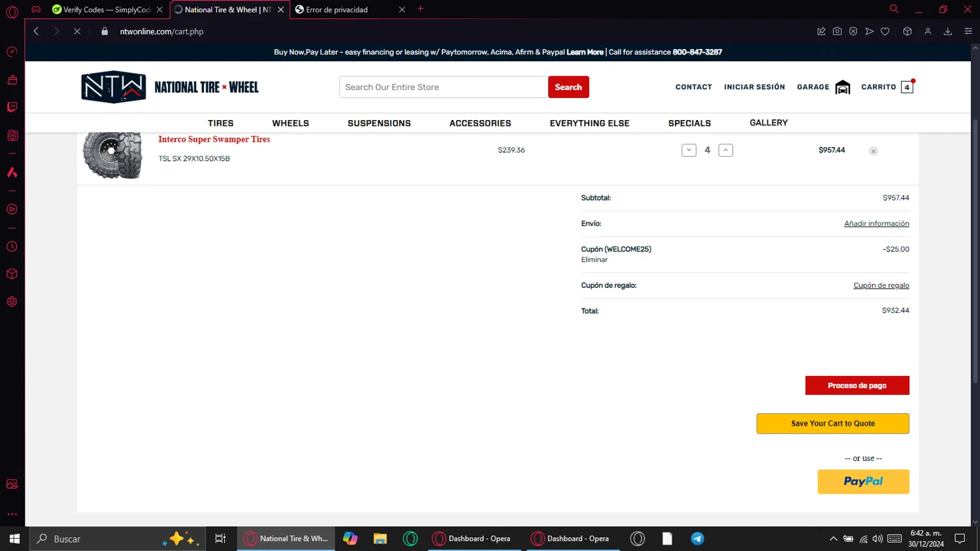Viewport: 980px width, 551px height.
Task: Click the Cupón de regalo link
Action: (881, 285)
